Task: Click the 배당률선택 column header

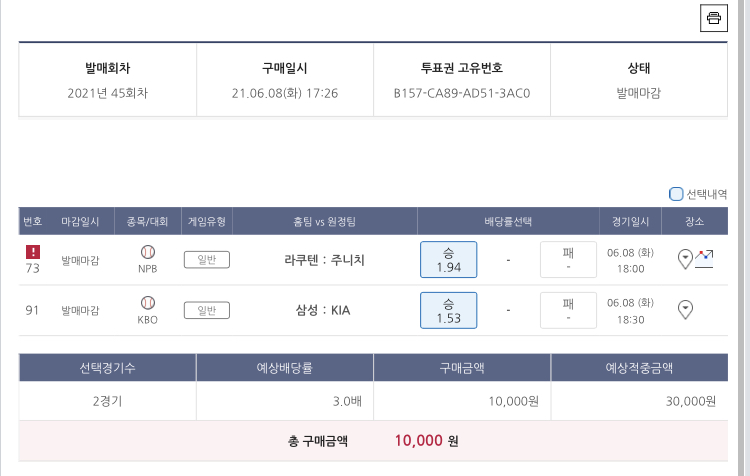Action: [508, 221]
